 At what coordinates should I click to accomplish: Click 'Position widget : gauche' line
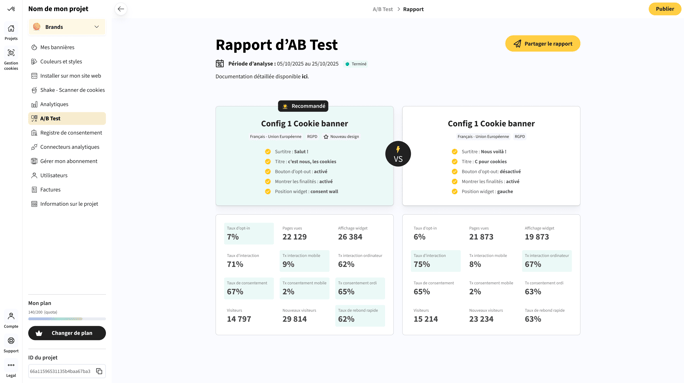pos(482,192)
